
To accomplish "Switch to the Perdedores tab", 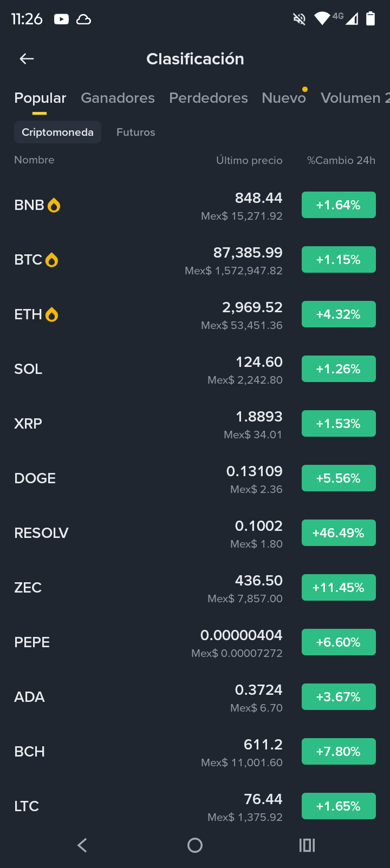I will pos(209,98).
